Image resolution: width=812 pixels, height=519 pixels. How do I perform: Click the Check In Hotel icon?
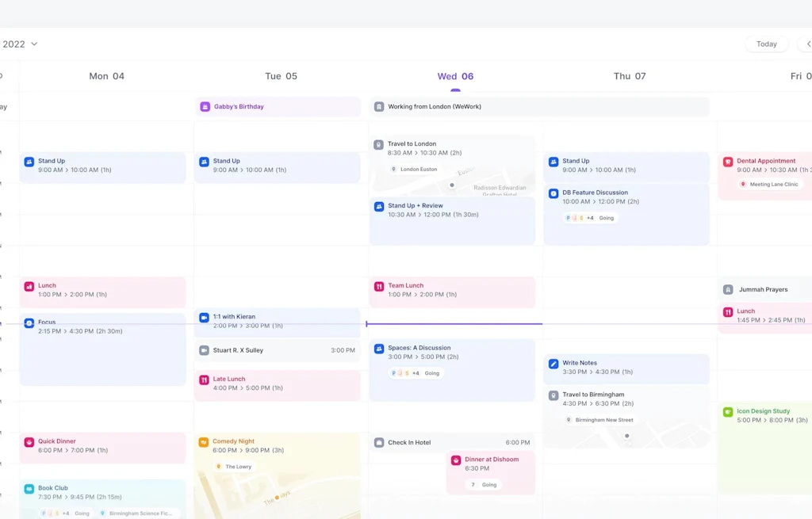coord(379,443)
